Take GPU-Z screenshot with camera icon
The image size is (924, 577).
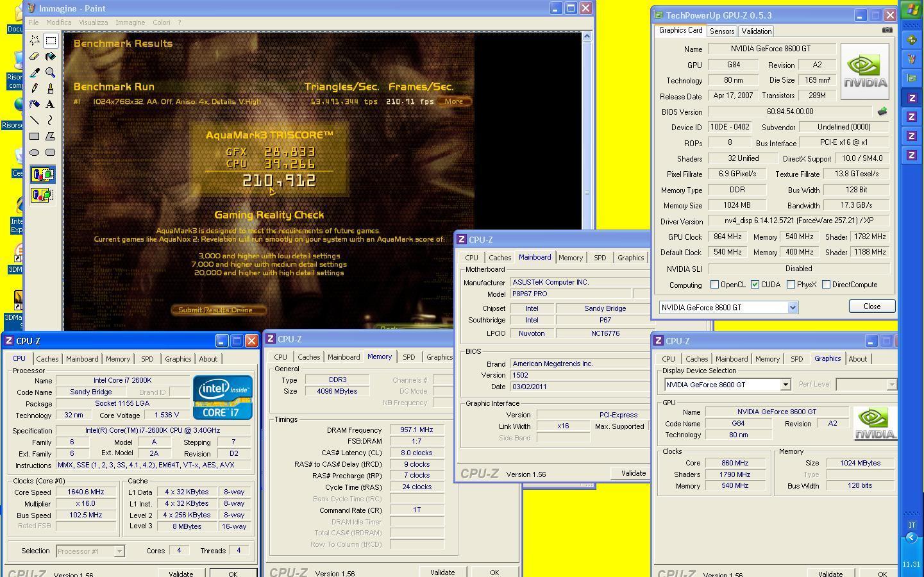[x=887, y=30]
